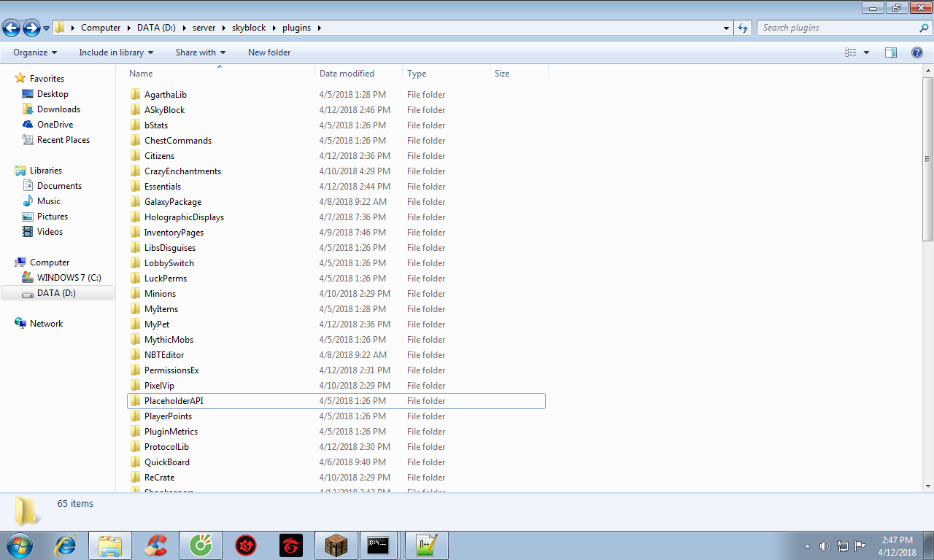Image resolution: width=934 pixels, height=560 pixels.
Task: Click the AgarthaLib folder icon
Action: tap(135, 95)
